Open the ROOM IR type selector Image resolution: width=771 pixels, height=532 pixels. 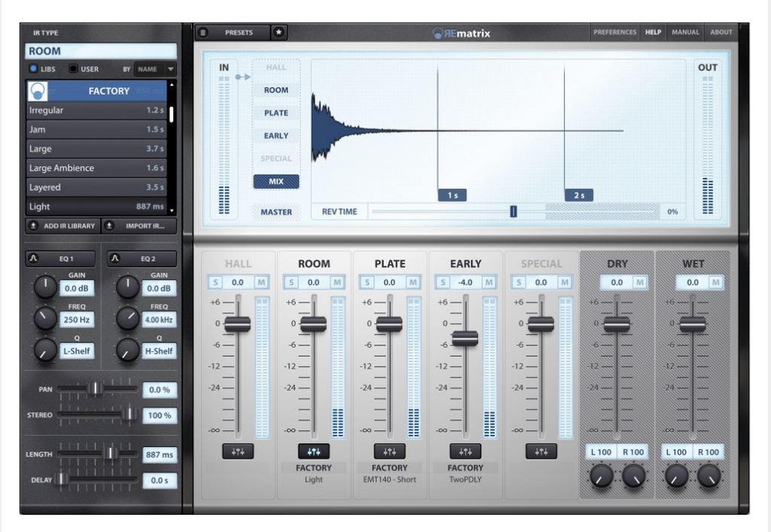(101, 51)
